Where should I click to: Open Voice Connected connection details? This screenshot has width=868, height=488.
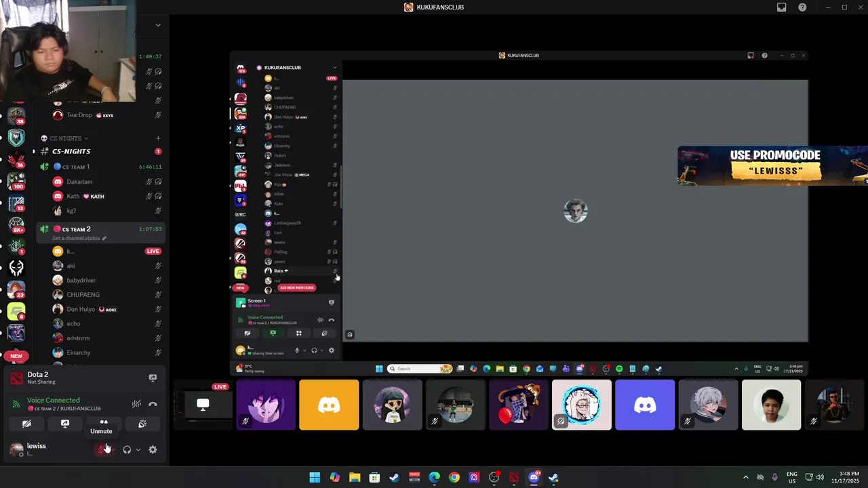pos(53,401)
